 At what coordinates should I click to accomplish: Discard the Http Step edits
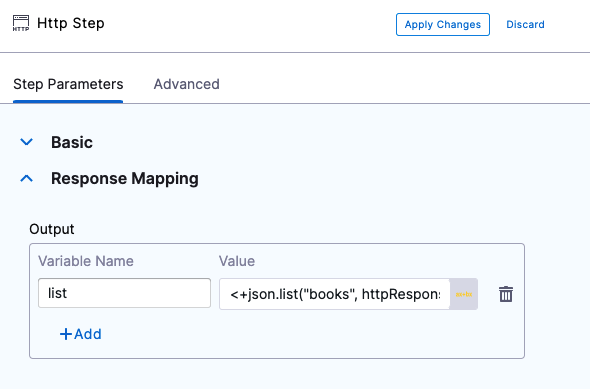[x=525, y=24]
